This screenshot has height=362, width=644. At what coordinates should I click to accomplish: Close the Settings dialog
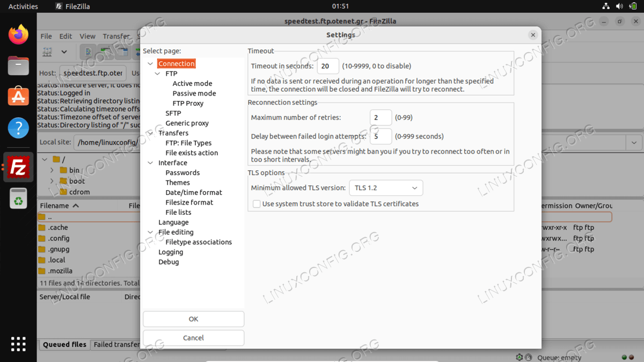pos(533,35)
